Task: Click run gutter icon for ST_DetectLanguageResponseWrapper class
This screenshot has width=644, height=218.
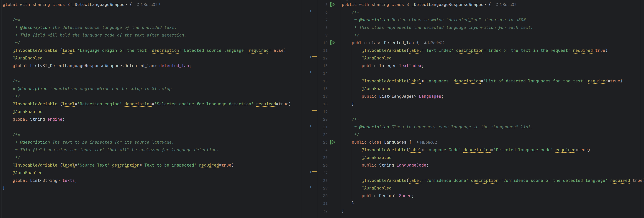Action: pyautogui.click(x=332, y=5)
